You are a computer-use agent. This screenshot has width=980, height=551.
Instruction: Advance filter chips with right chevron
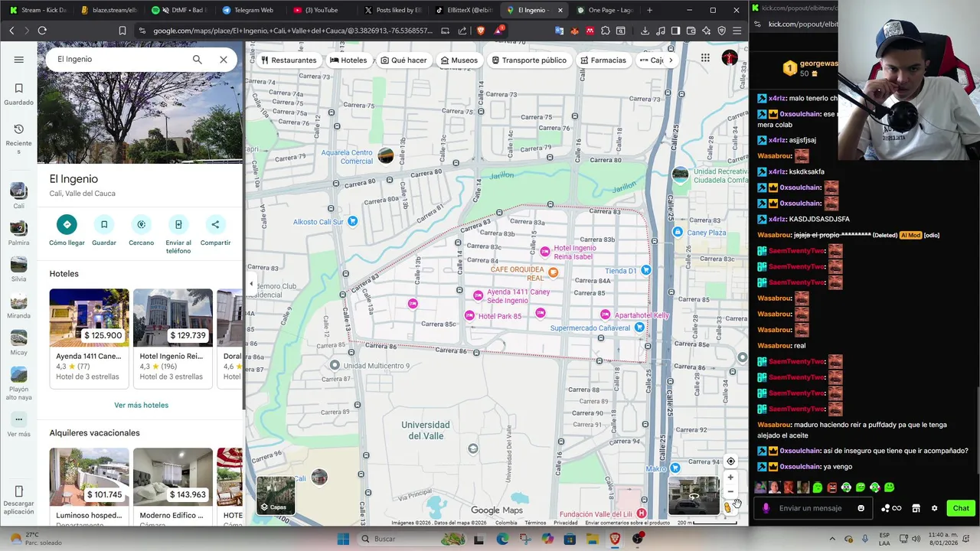click(x=671, y=60)
